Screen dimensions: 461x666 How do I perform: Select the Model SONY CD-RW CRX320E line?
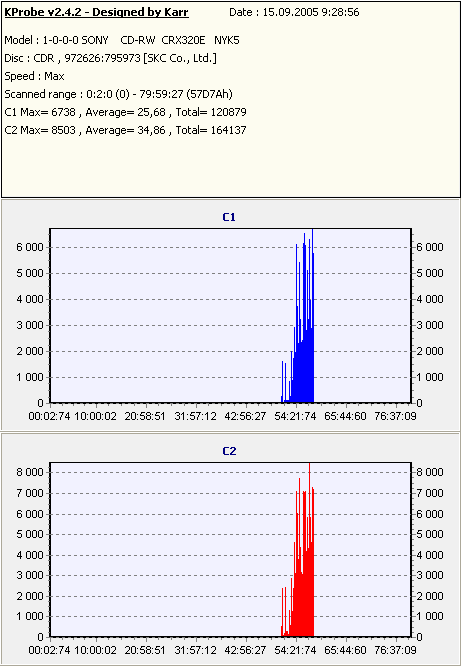pyautogui.click(x=122, y=40)
